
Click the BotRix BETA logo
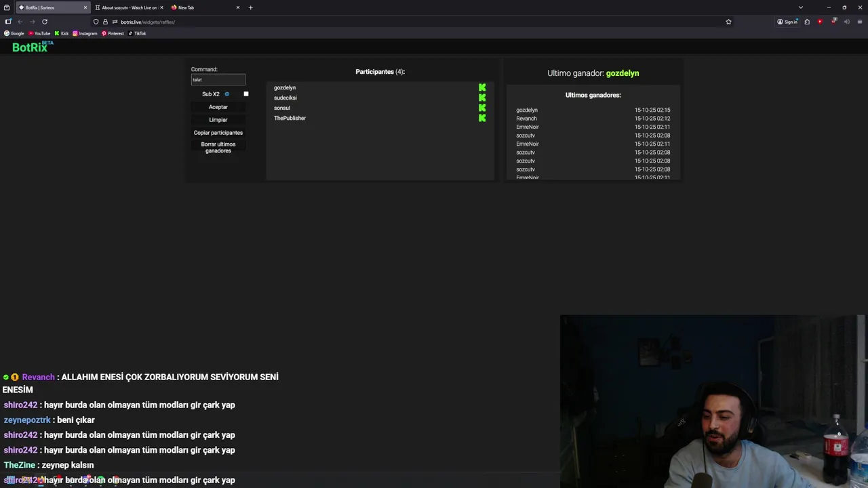point(33,47)
